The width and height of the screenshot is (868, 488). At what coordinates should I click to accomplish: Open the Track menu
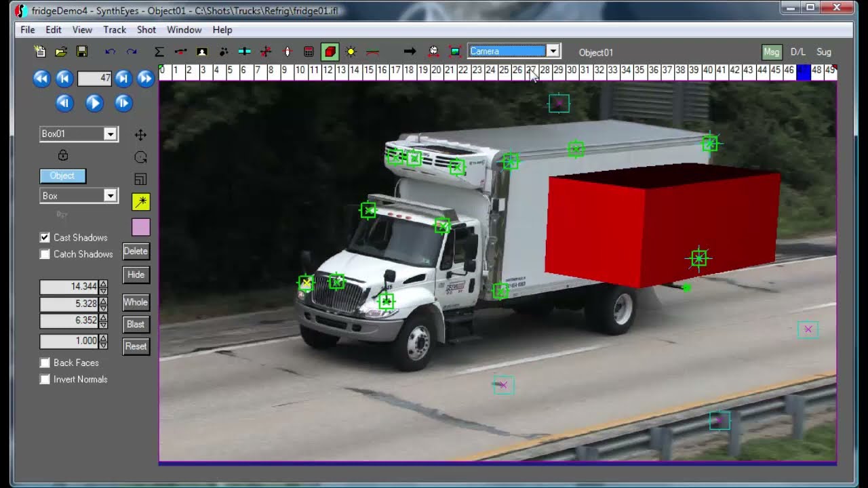pyautogui.click(x=115, y=30)
